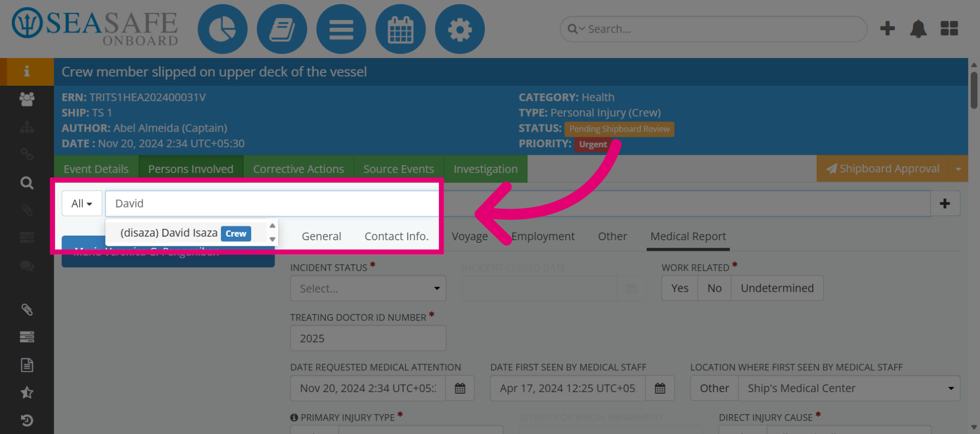Image resolution: width=980 pixels, height=434 pixels.
Task: Switch to Source Events tab
Action: click(x=399, y=169)
